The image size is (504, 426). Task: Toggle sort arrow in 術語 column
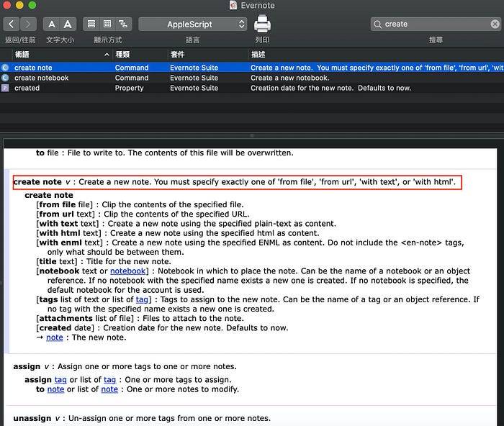coord(107,55)
